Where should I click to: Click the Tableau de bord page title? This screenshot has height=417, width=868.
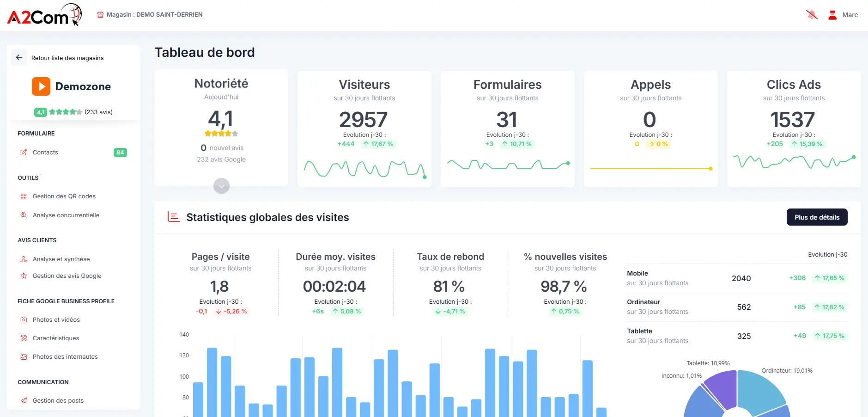205,52
